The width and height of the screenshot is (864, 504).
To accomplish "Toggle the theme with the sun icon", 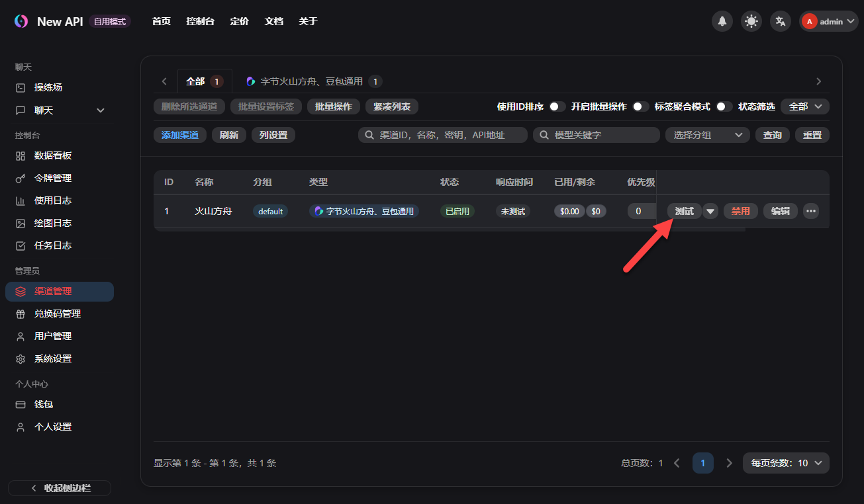I will coord(751,21).
